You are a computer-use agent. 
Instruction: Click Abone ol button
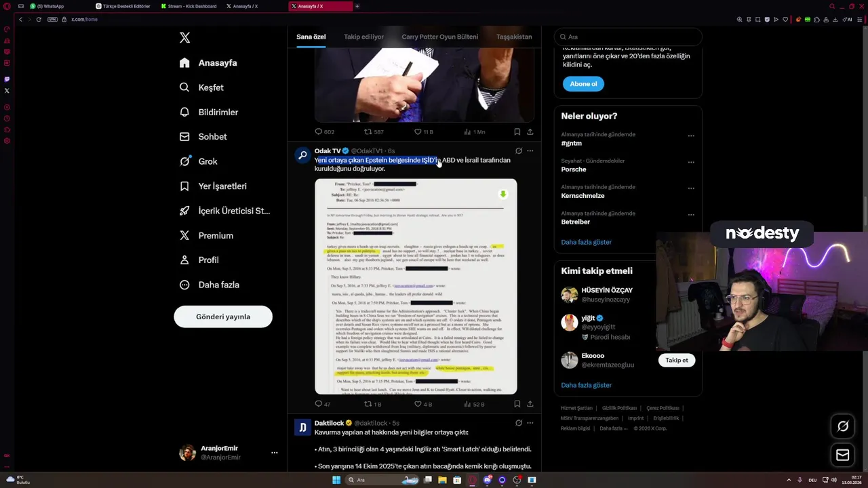(x=583, y=84)
